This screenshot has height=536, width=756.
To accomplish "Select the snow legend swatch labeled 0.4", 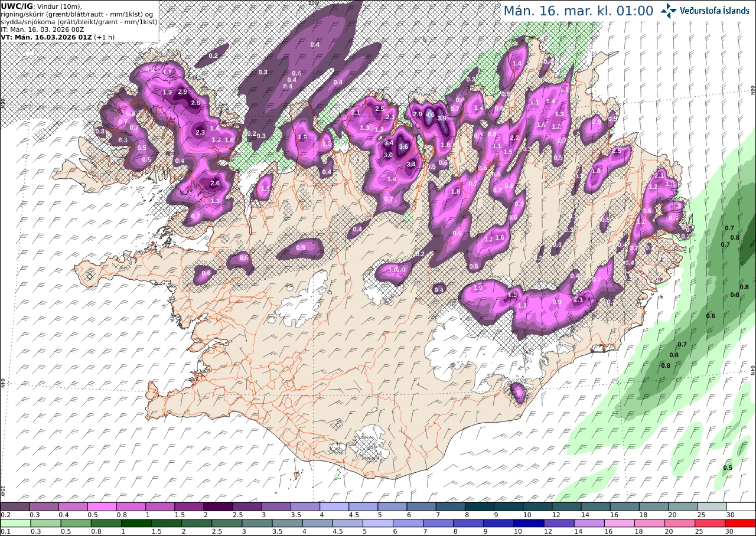I will point(73,506).
